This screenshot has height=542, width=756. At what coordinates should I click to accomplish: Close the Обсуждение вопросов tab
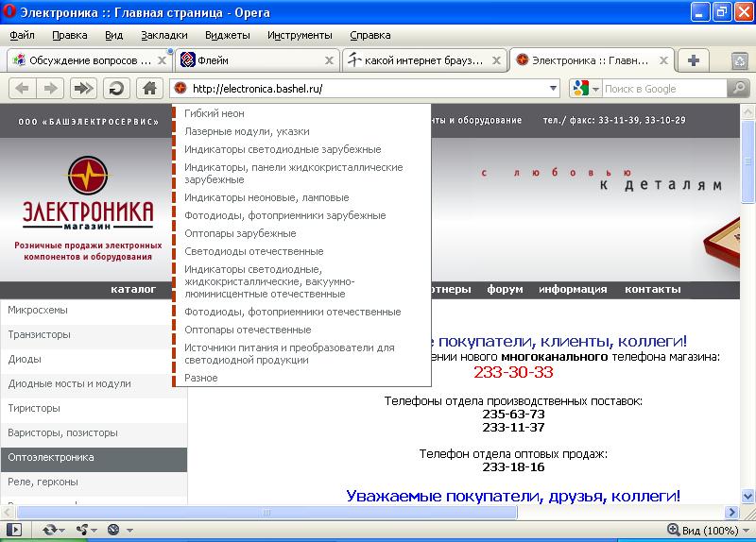click(163, 60)
